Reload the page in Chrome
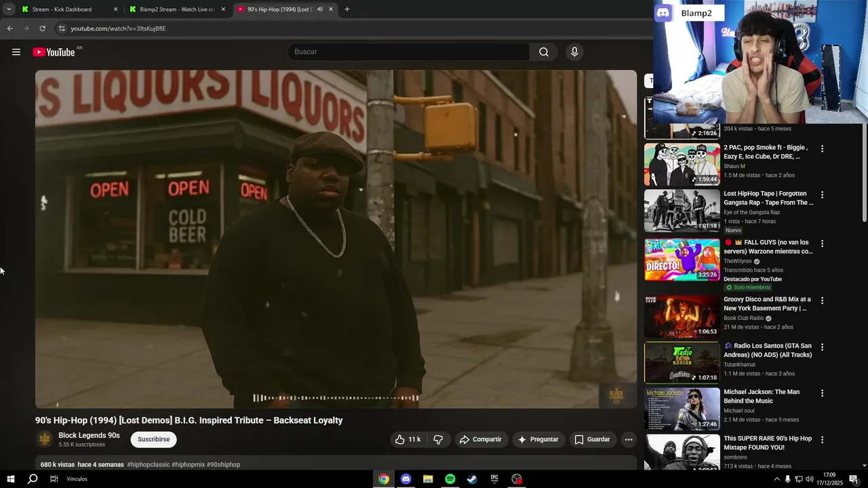The width and height of the screenshot is (868, 488). click(42, 28)
